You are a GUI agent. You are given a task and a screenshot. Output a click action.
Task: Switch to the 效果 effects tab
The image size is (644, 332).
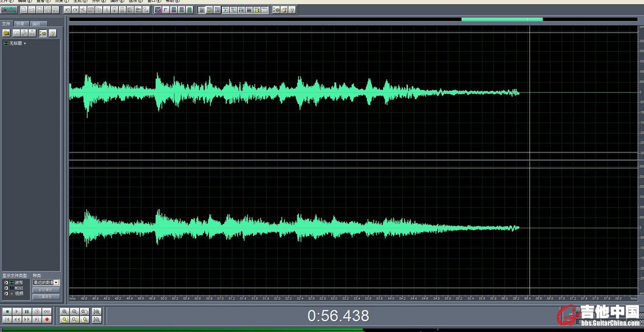21,24
